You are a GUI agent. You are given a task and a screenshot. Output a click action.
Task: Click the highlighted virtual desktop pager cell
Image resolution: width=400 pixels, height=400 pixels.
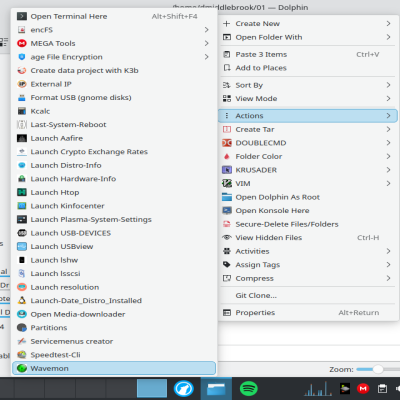(x=152, y=388)
